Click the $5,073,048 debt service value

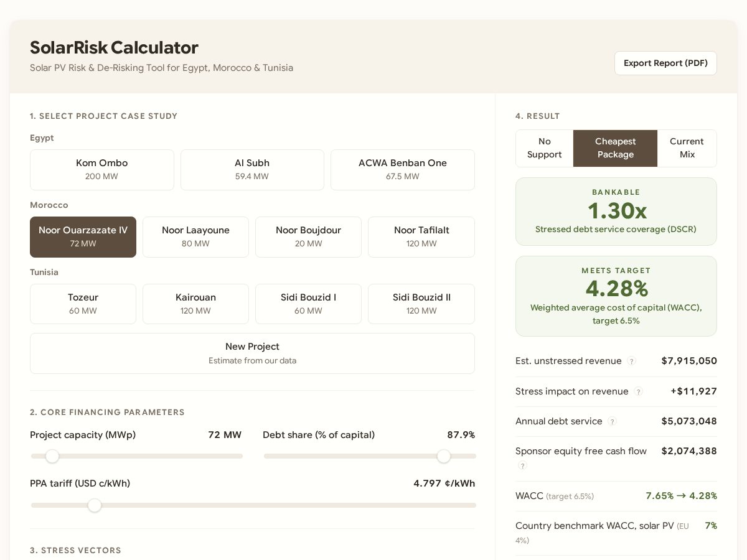[689, 421]
